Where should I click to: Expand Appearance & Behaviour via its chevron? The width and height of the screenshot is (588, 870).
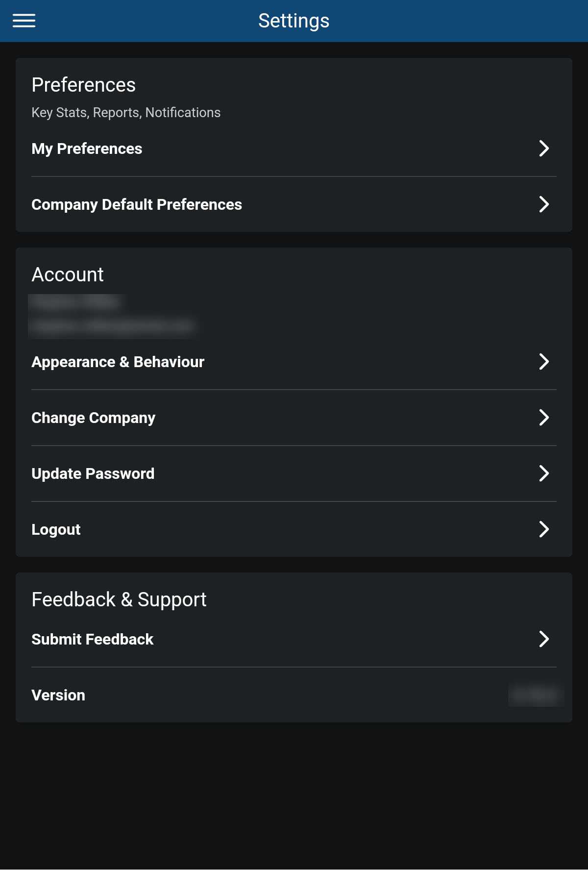(x=545, y=362)
